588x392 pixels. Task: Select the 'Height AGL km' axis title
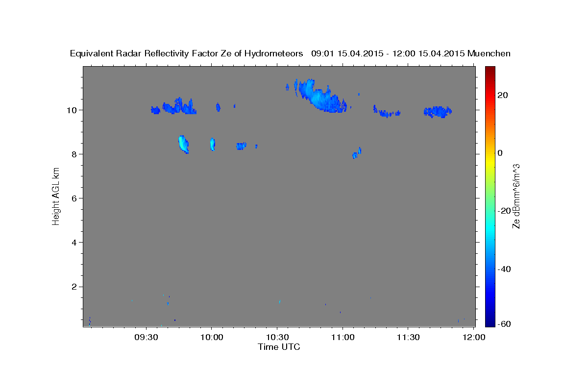tap(56, 196)
